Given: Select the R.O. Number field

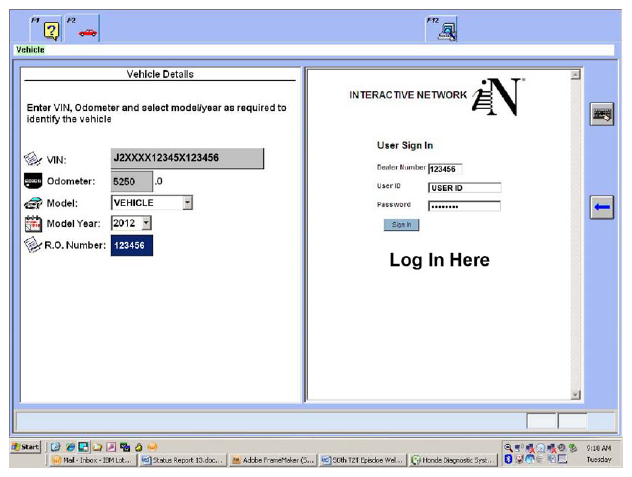Looking at the screenshot, I should 133,248.
